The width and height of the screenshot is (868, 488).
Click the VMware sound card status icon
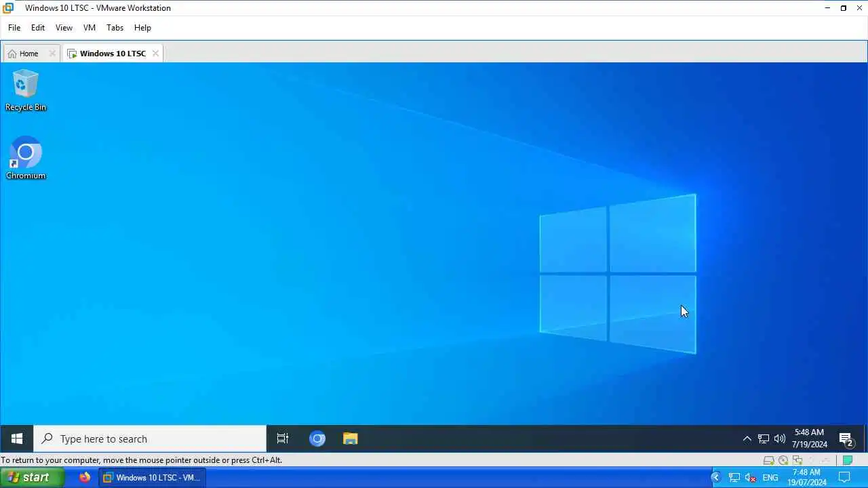[x=812, y=460]
